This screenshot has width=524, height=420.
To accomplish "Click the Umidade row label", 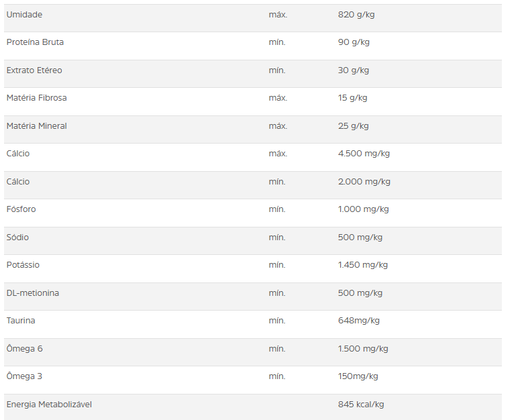I will click(24, 15).
